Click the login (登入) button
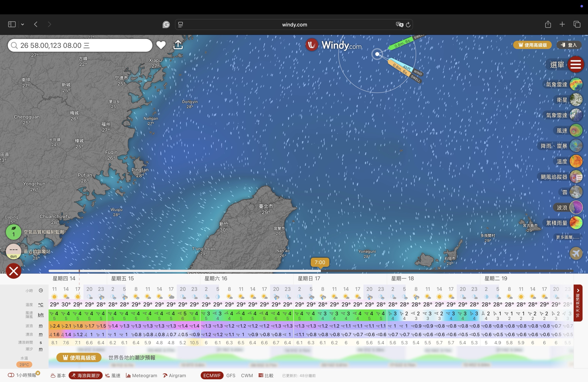The height and width of the screenshot is (382, 588). pos(569,45)
